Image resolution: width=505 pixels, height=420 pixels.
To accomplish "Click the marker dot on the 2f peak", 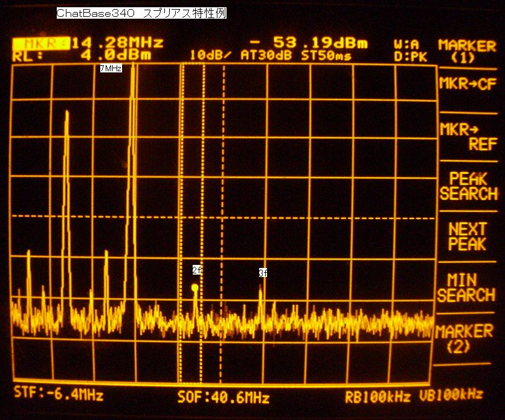I will (x=195, y=287).
